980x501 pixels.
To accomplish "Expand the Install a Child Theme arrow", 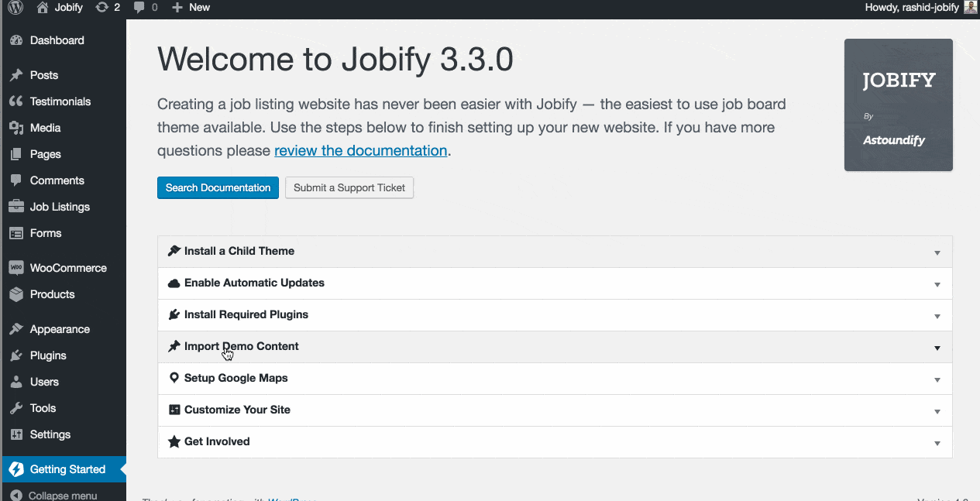I will click(x=937, y=252).
